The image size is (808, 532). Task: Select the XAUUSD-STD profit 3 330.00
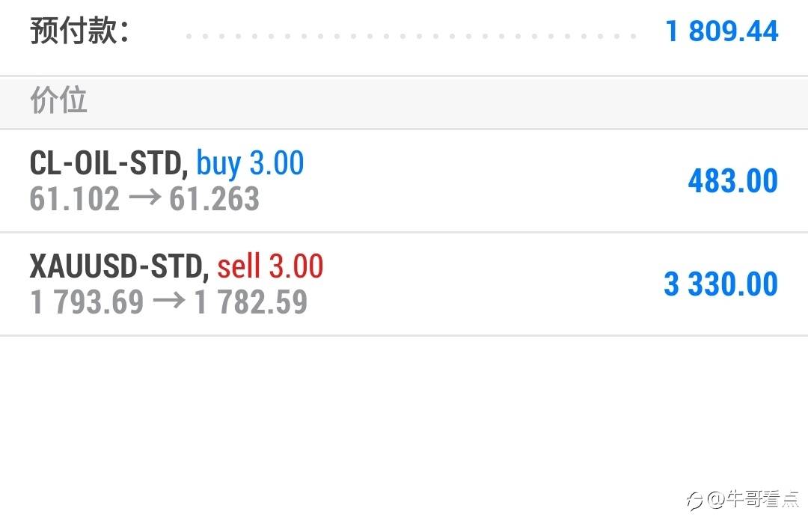720,284
